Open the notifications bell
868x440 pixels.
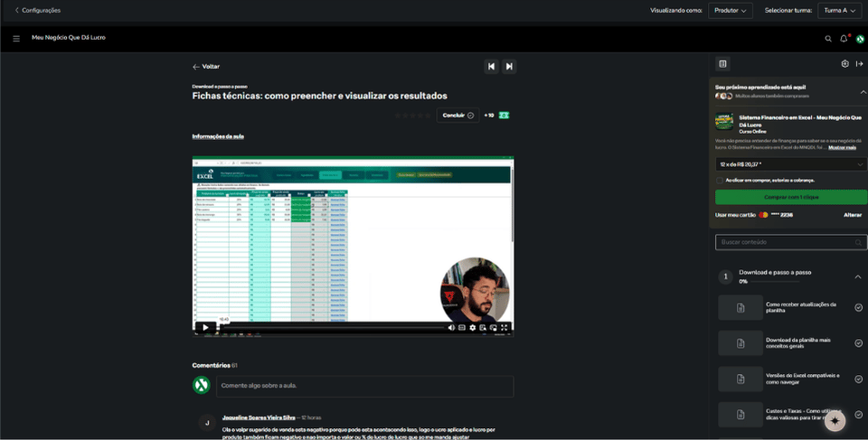(x=844, y=38)
